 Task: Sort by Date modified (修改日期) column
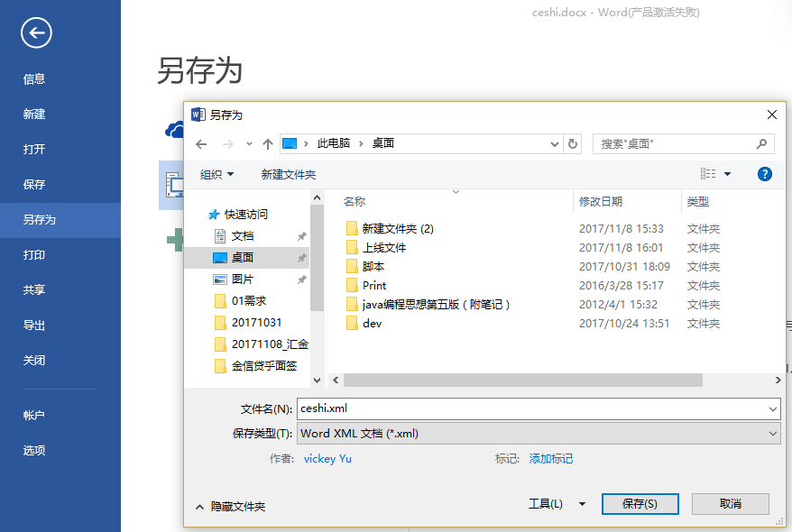[601, 202]
